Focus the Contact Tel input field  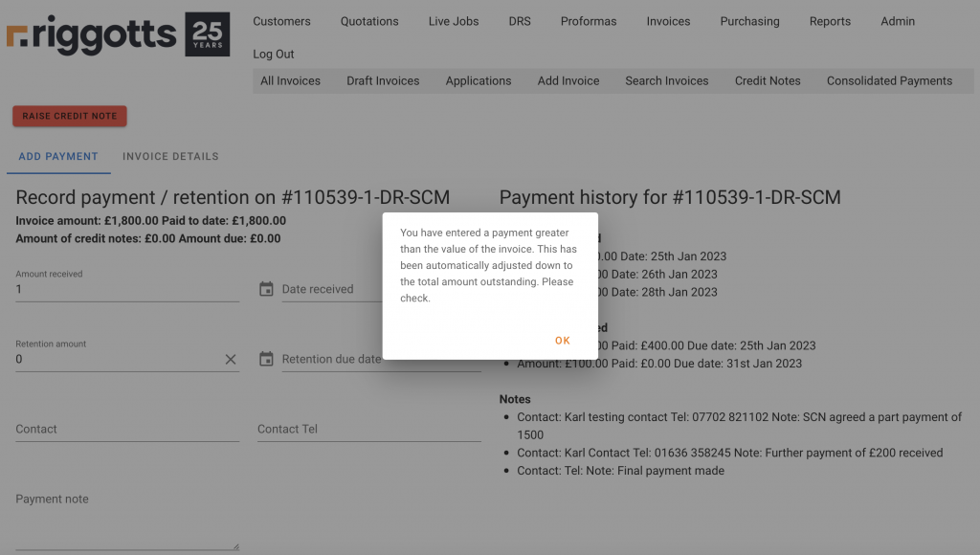point(368,430)
